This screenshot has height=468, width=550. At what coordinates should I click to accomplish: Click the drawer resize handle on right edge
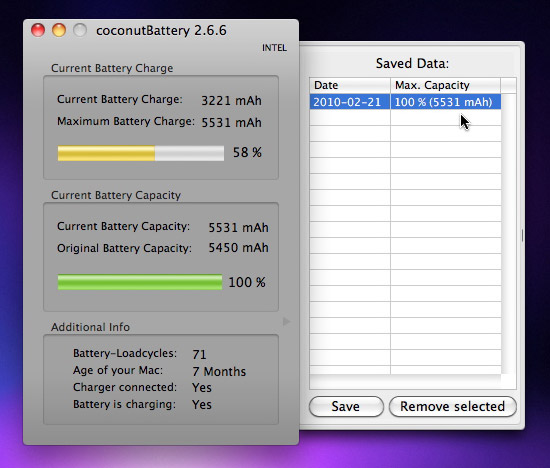[522, 235]
